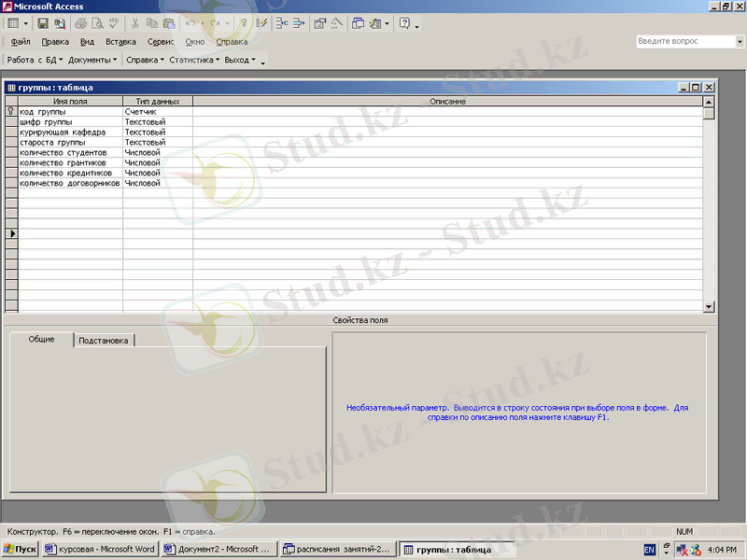Click the Help question mark toolbar icon
The image size is (747, 560).
click(x=404, y=23)
